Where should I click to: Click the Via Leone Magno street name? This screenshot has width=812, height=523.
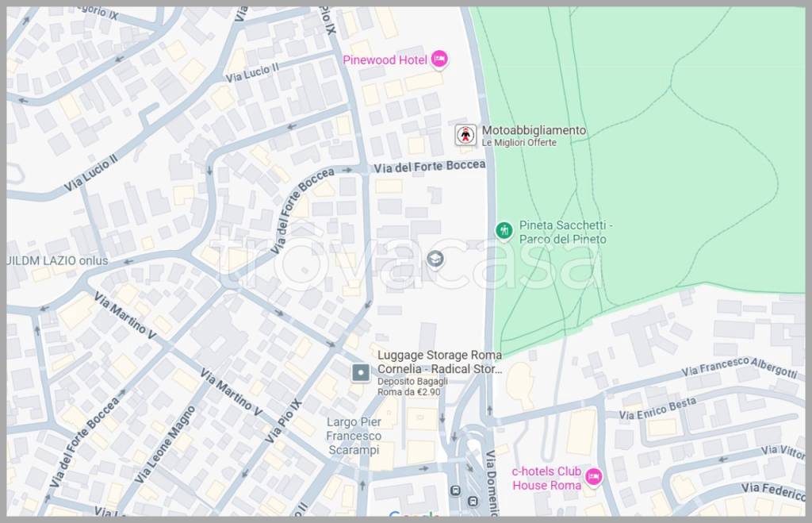pos(165,444)
